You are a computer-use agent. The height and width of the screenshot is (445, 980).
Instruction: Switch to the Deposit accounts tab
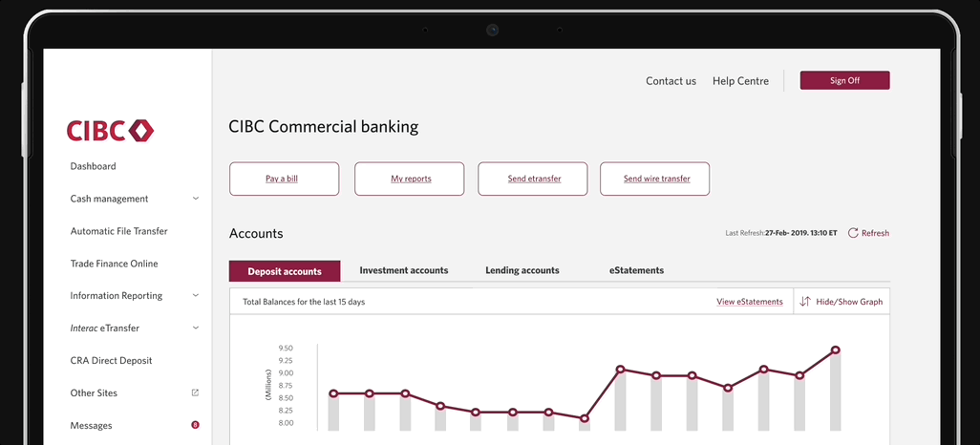285,271
